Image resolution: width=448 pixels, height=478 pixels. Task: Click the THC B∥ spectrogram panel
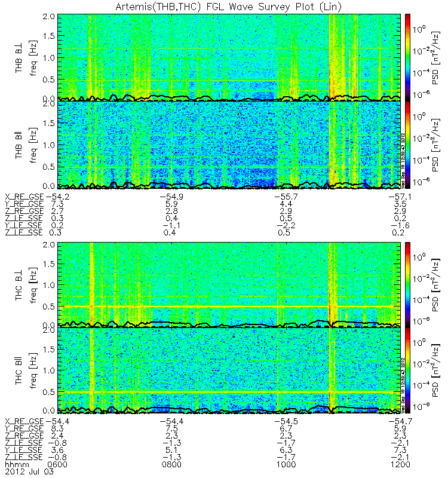(229, 370)
